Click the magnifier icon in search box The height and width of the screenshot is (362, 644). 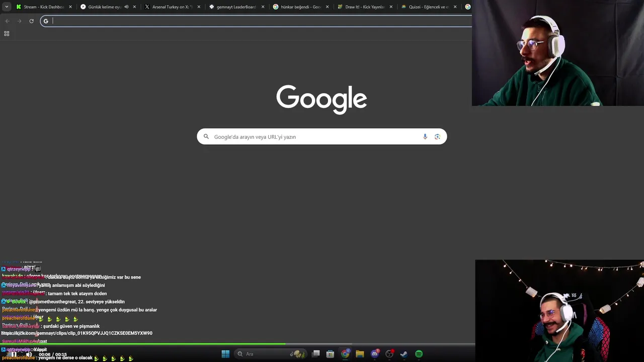pyautogui.click(x=206, y=136)
